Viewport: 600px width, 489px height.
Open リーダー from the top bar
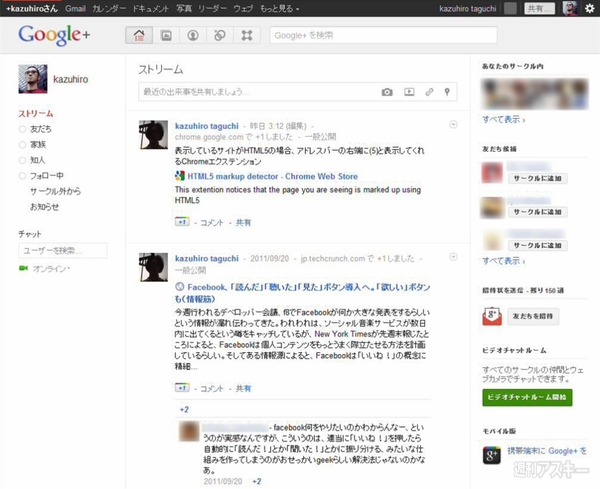212,8
